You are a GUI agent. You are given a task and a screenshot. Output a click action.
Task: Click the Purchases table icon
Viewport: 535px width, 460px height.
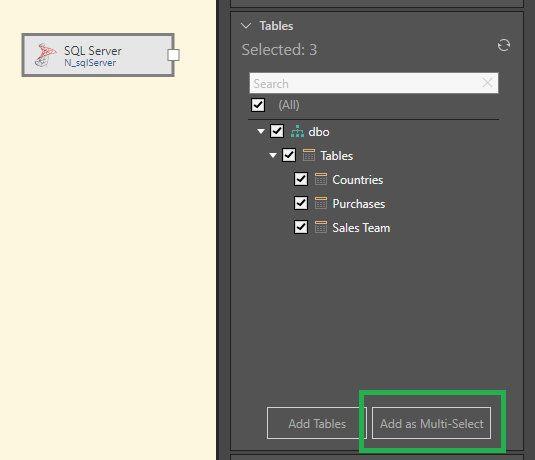point(321,203)
